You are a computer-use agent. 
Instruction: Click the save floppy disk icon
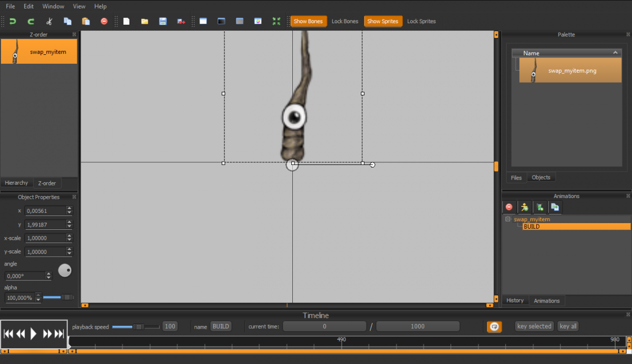163,21
